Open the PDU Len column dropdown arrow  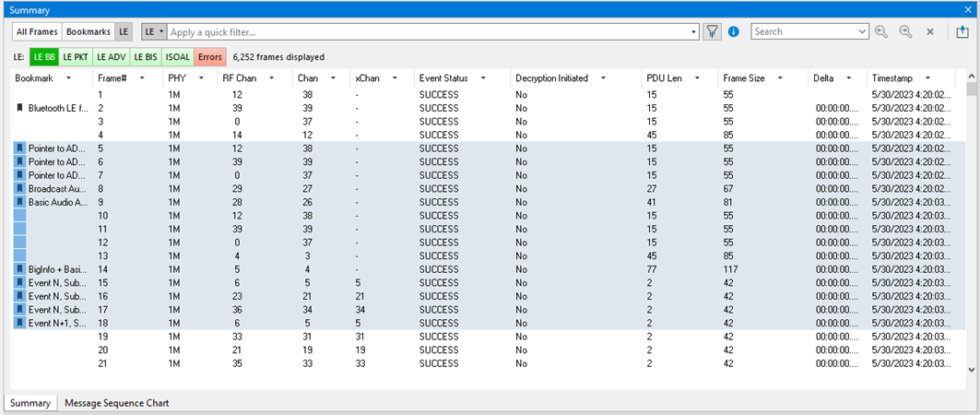coord(696,78)
